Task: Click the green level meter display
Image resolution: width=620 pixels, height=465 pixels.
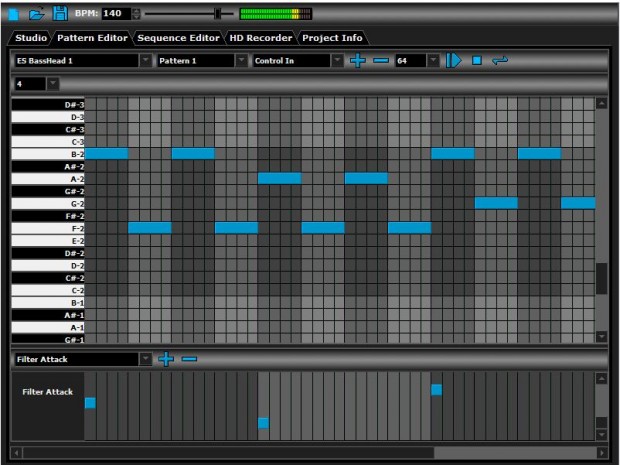Action: click(x=276, y=14)
